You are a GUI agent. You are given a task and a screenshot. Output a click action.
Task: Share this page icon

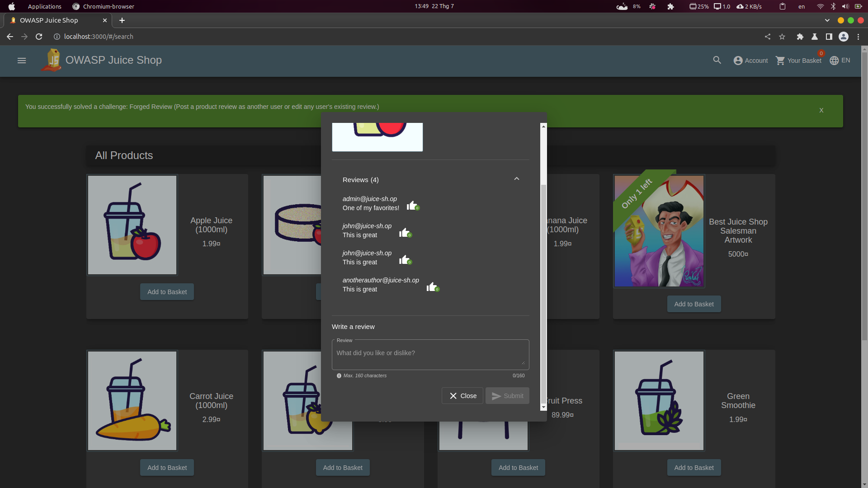[768, 37]
